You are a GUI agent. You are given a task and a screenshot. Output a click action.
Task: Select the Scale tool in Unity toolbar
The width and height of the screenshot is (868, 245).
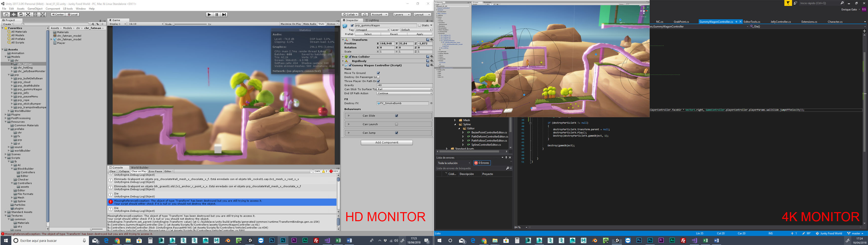[x=28, y=15]
